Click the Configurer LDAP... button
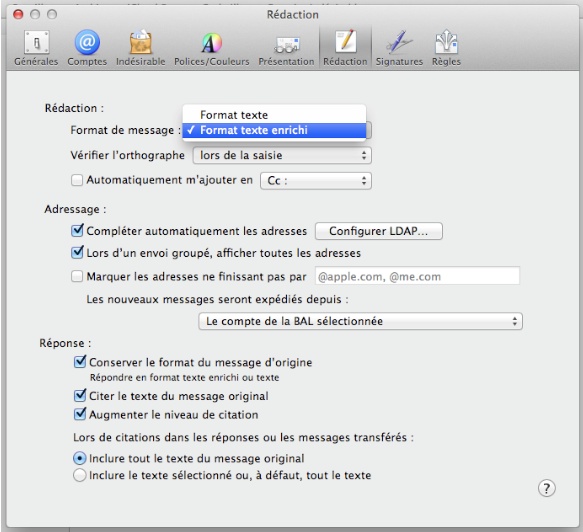 (379, 231)
